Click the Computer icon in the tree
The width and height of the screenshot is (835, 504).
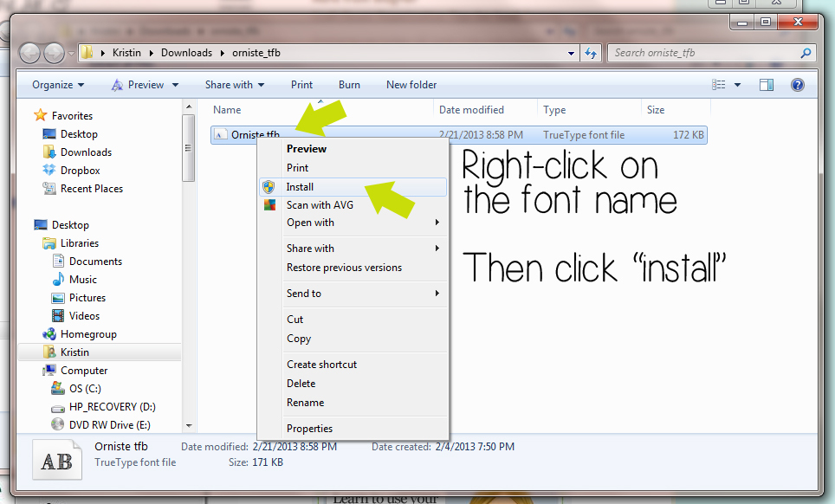tap(49, 370)
